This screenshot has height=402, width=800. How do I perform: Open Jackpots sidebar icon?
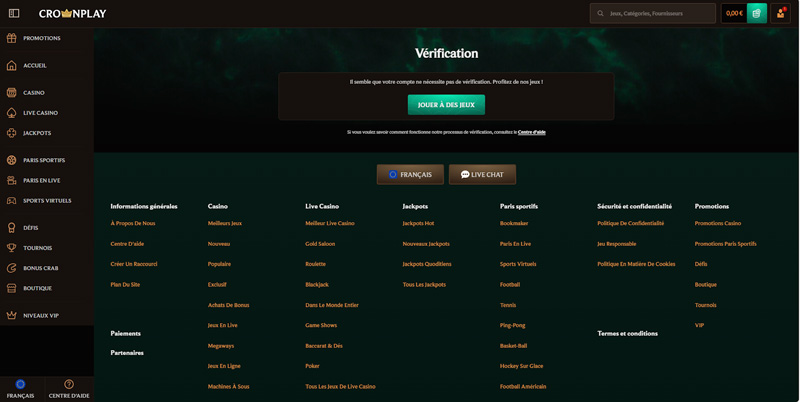click(x=11, y=133)
